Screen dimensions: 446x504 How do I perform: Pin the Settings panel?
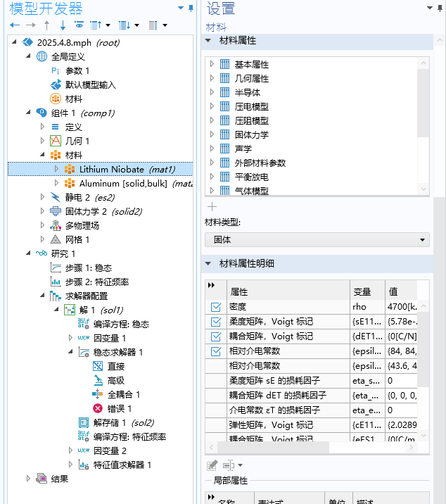[x=440, y=8]
